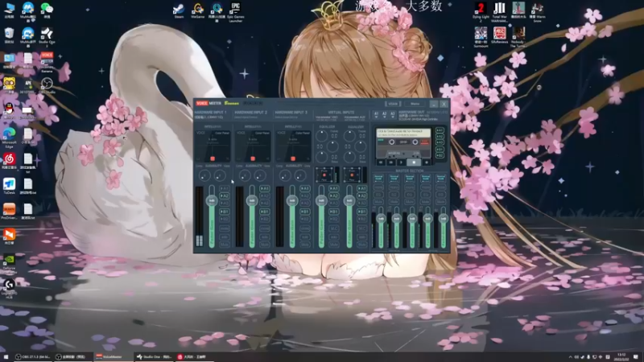The image size is (644, 362).
Task: Fast-forward the cassette recorder
Action: (x=391, y=162)
